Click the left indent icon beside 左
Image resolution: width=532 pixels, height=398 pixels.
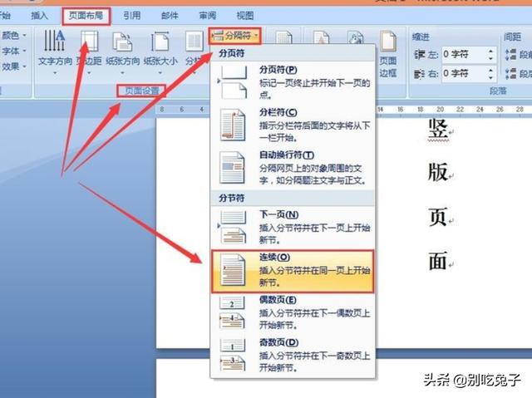pos(420,55)
